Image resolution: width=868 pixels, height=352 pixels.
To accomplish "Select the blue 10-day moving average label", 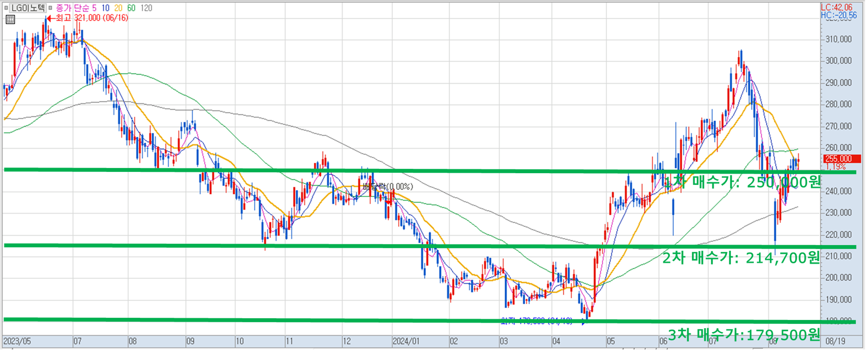I will 105,8.
